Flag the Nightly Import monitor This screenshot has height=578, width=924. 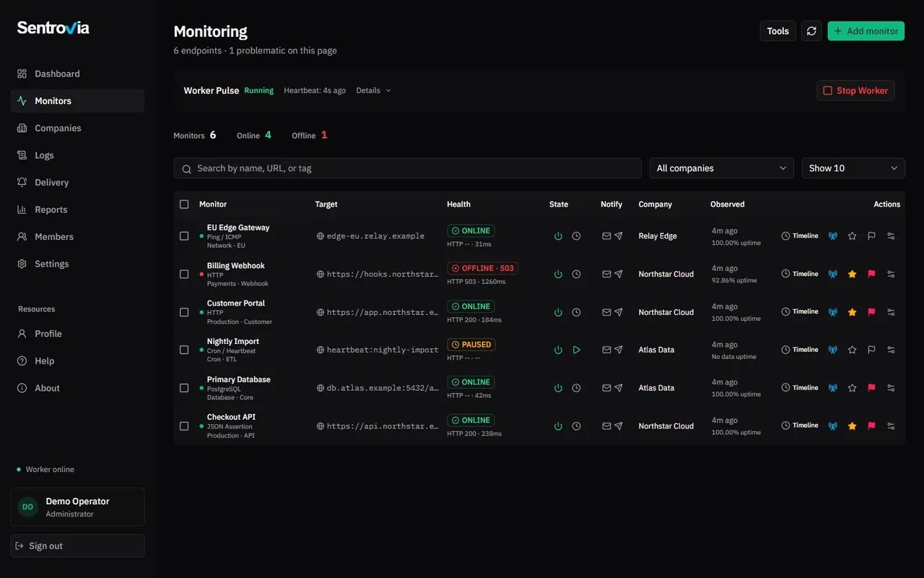pyautogui.click(x=871, y=350)
